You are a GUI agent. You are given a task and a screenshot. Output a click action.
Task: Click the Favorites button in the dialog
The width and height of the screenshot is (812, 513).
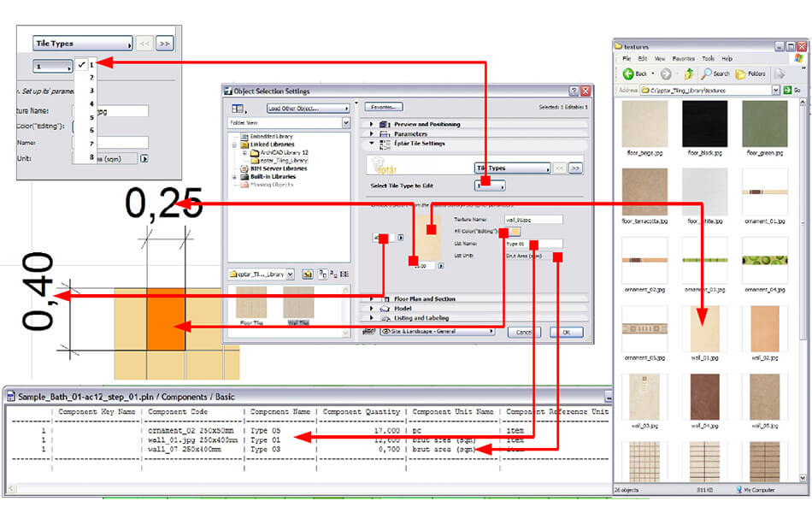[384, 107]
